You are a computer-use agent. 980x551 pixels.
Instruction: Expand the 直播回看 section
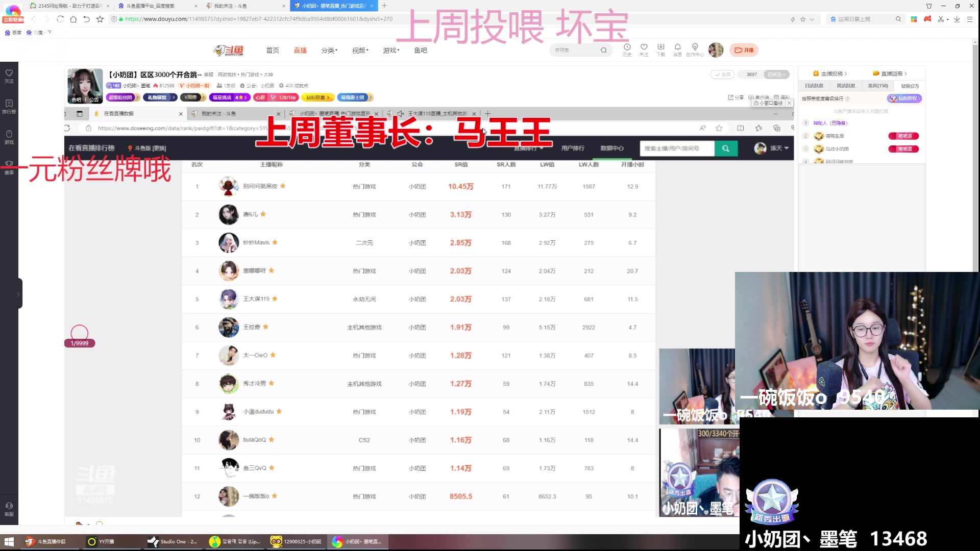point(890,73)
